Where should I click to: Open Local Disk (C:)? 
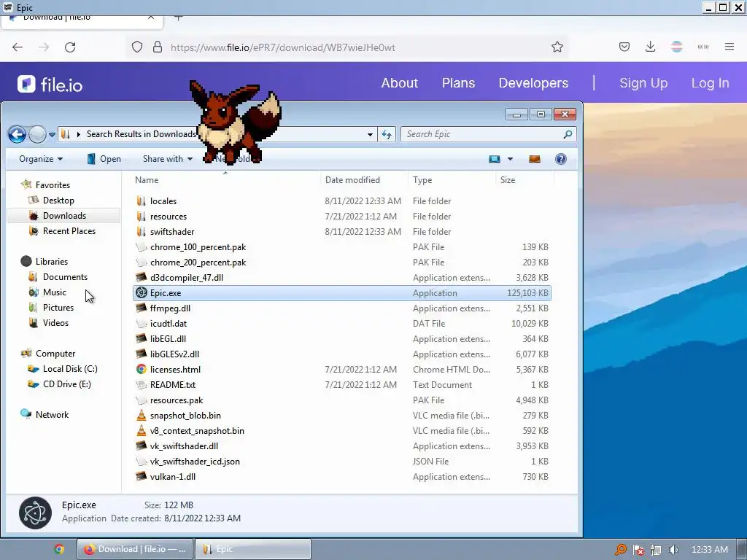click(70, 369)
